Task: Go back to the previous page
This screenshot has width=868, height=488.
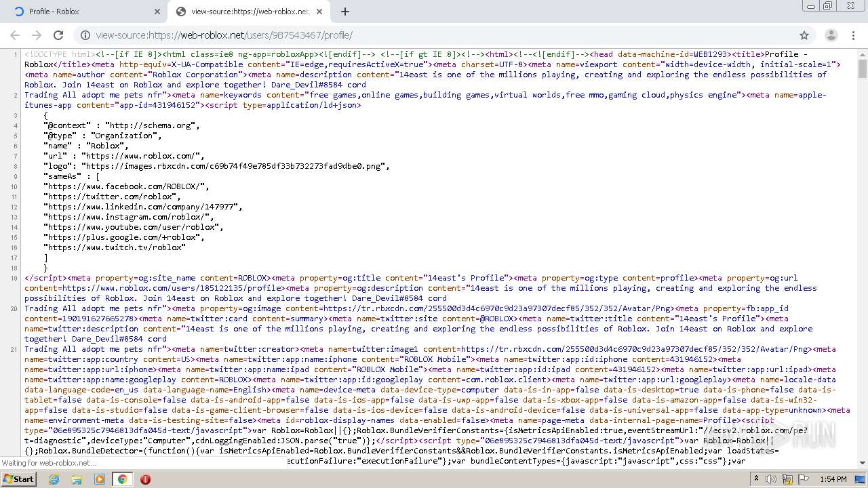Action: [x=15, y=35]
